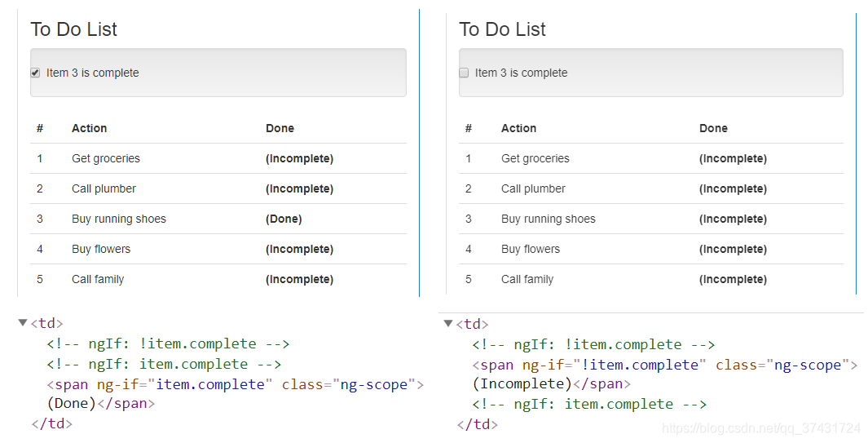Collapse the <td> node in the left code view
868x443 pixels.
coord(23,322)
